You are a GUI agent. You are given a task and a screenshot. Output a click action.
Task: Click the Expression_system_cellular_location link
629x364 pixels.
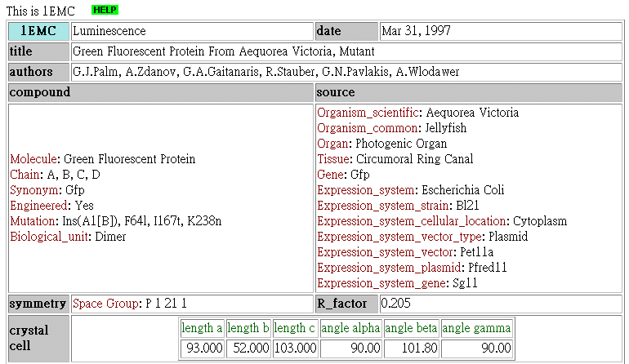tap(413, 221)
